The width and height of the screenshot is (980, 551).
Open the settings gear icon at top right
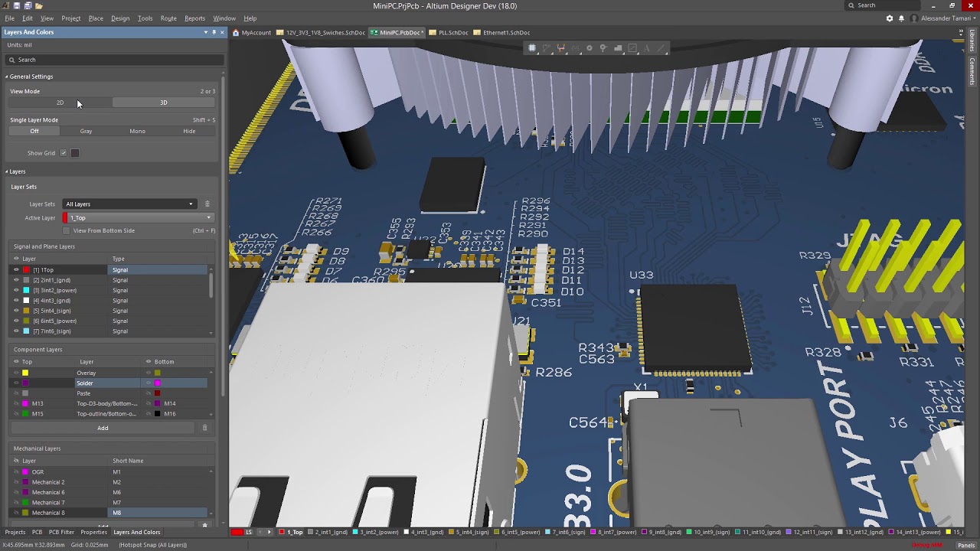(889, 18)
